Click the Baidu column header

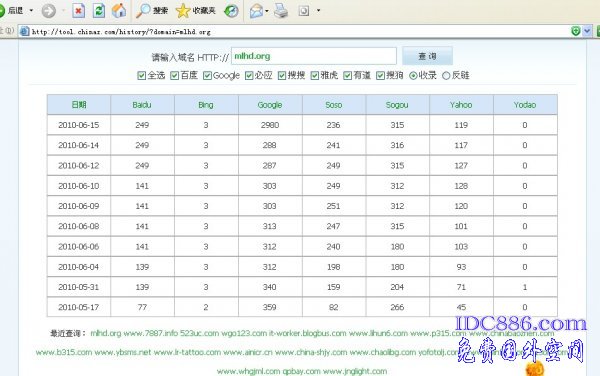coord(142,105)
